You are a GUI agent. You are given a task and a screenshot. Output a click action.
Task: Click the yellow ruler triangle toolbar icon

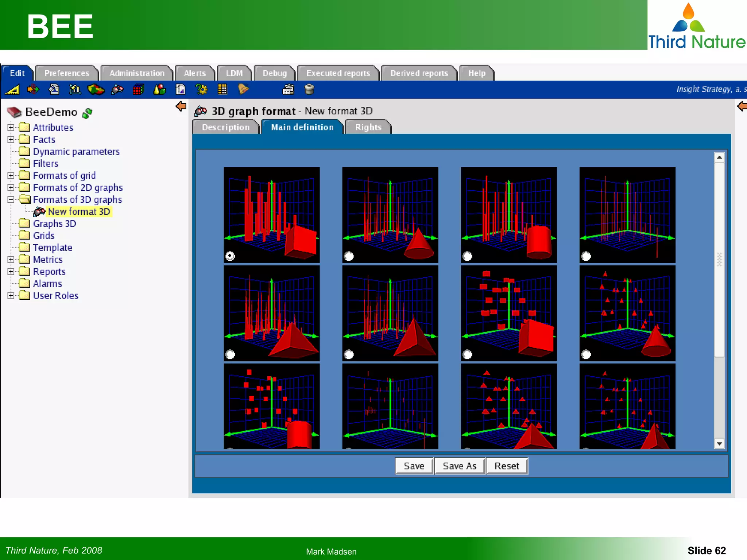point(12,89)
